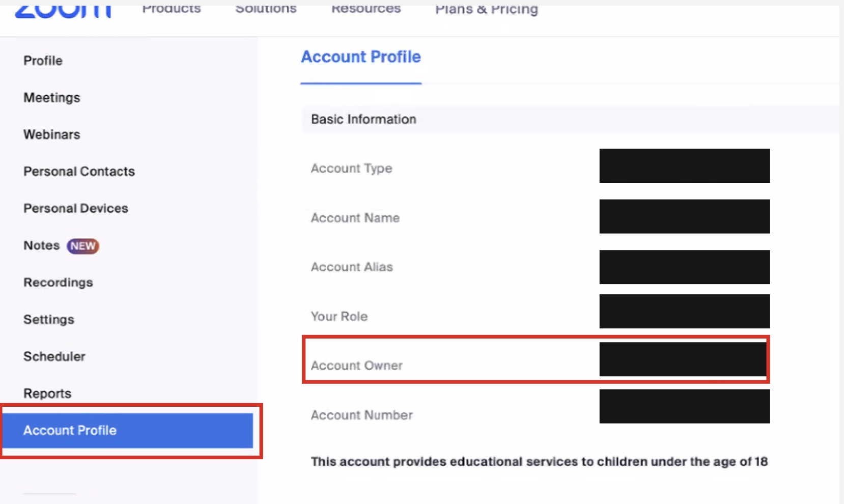Open the Products menu
The width and height of the screenshot is (844, 504).
click(x=172, y=9)
